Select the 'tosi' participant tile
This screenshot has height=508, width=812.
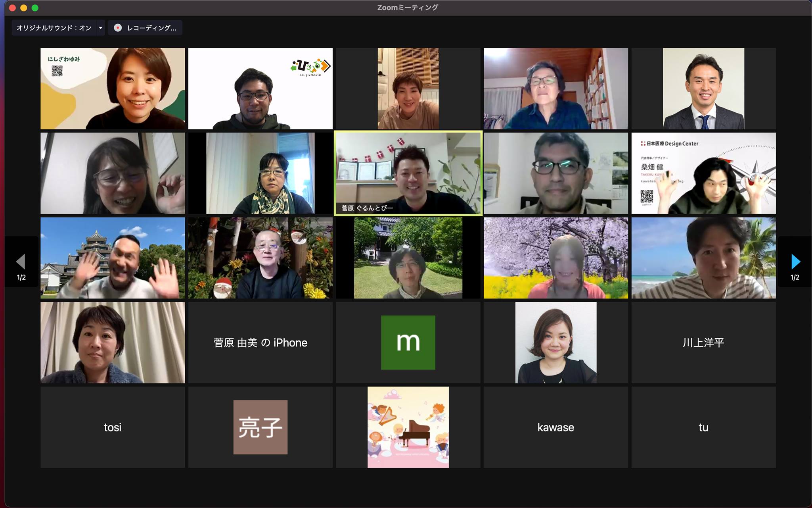click(113, 427)
